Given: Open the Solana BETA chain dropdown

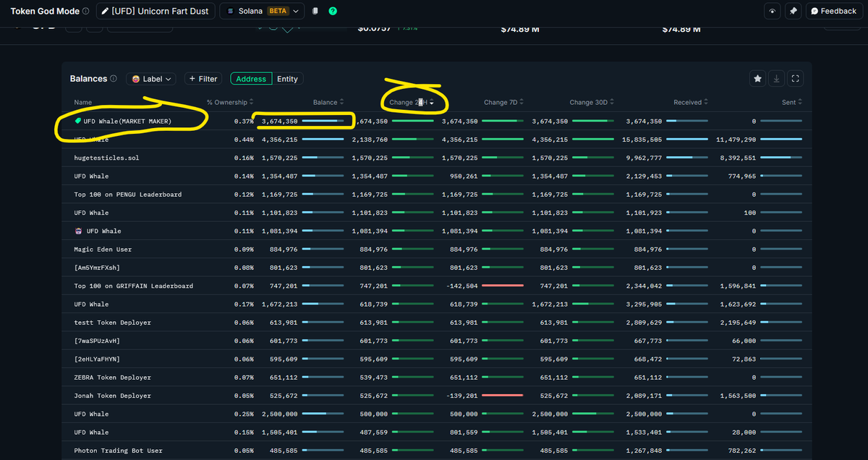Looking at the screenshot, I should pyautogui.click(x=261, y=12).
